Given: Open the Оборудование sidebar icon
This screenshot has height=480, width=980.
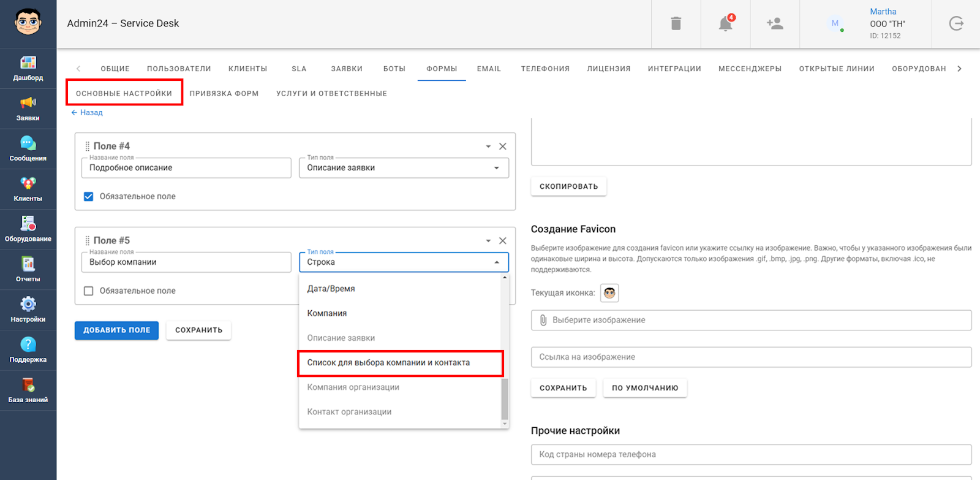Looking at the screenshot, I should 28,229.
